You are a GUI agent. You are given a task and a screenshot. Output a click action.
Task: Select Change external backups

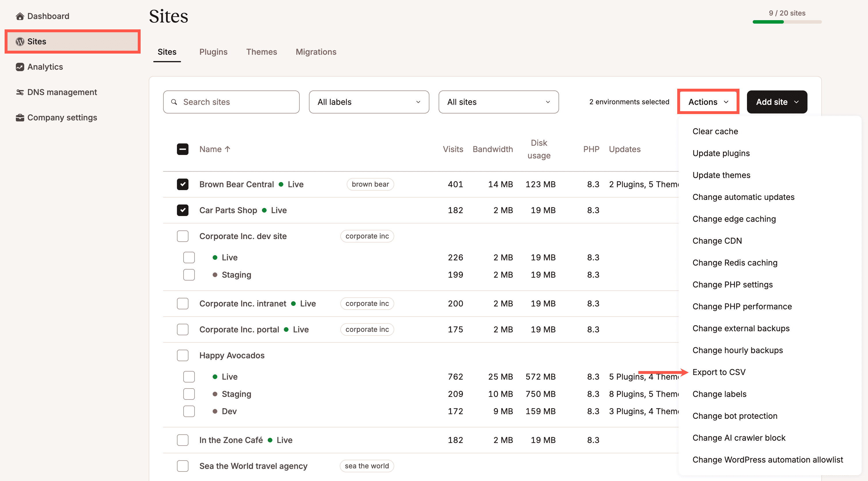[x=741, y=328]
